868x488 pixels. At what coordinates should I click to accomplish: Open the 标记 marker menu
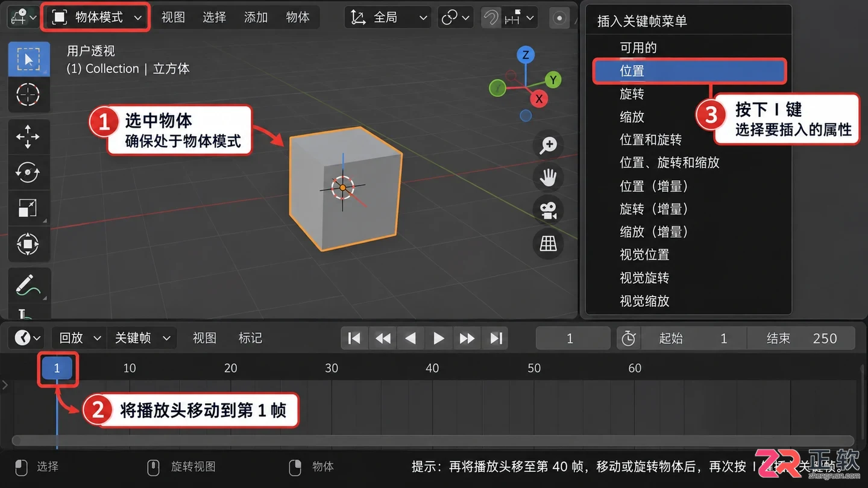250,338
